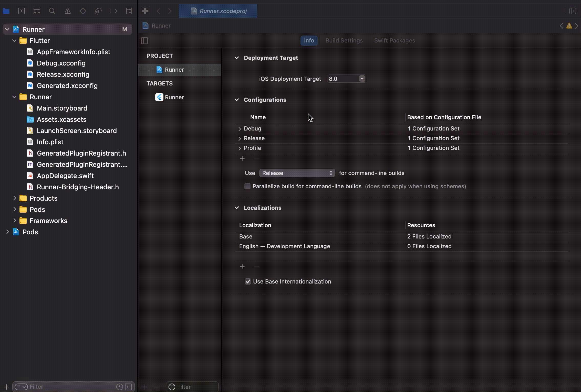This screenshot has width=581, height=392.
Task: Add a new configuration with plus button
Action: [x=242, y=159]
